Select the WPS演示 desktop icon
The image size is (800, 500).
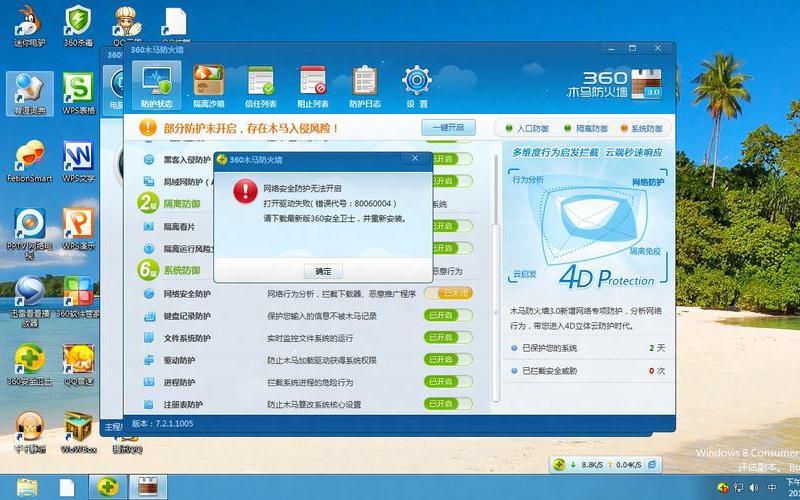click(x=79, y=229)
